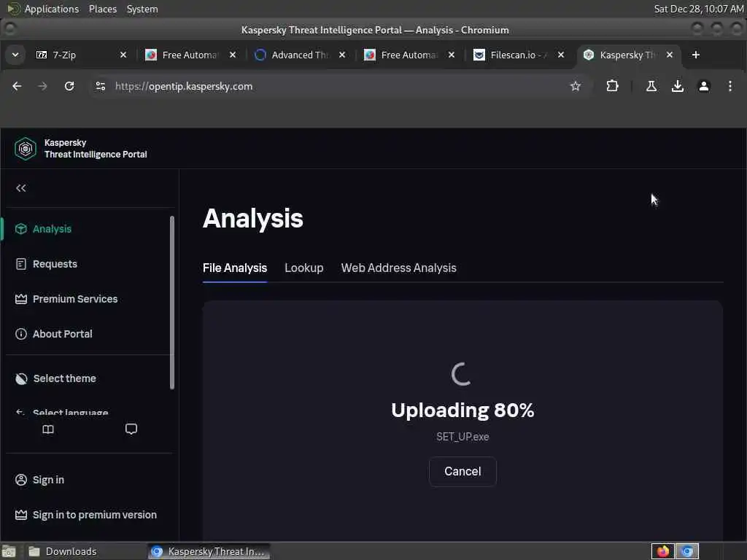Open System menu in top panel

tap(142, 9)
